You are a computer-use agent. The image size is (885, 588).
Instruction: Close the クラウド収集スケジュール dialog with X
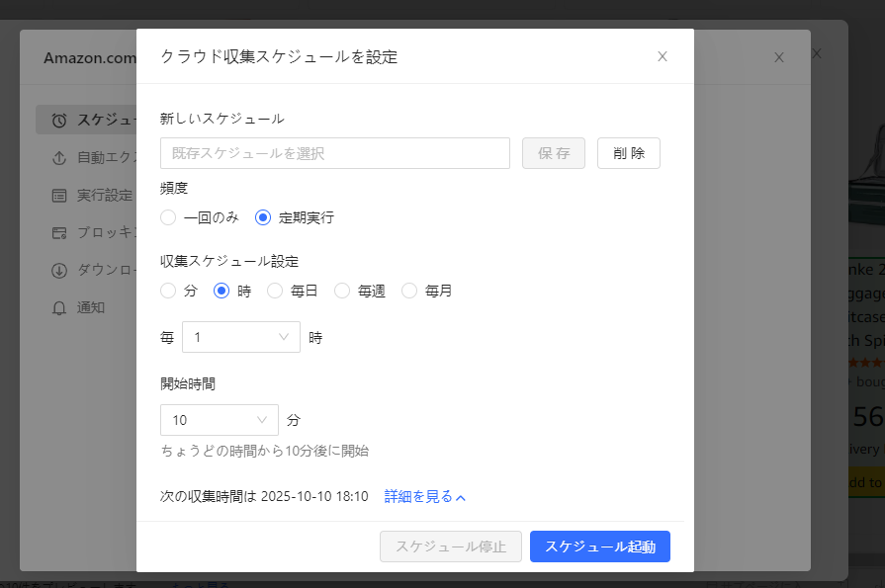[663, 56]
